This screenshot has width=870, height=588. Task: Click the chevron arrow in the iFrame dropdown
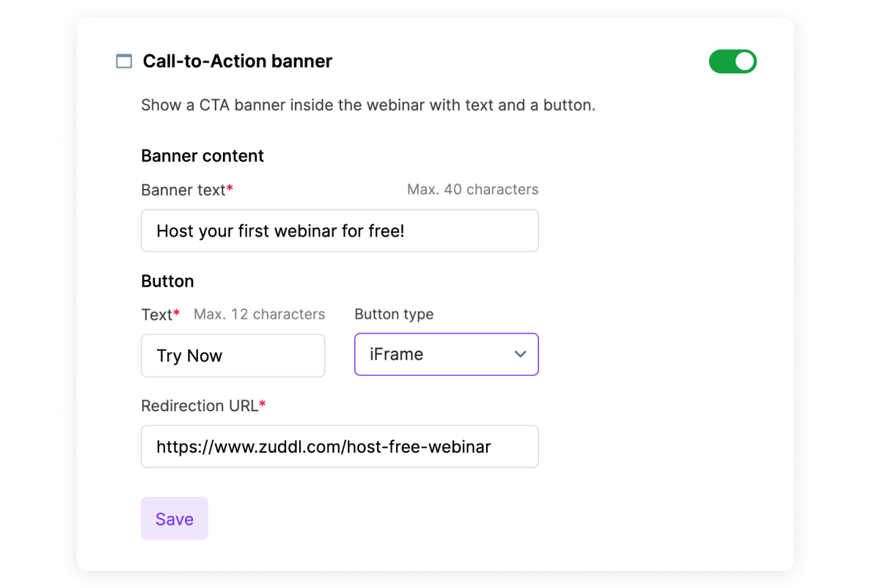521,354
